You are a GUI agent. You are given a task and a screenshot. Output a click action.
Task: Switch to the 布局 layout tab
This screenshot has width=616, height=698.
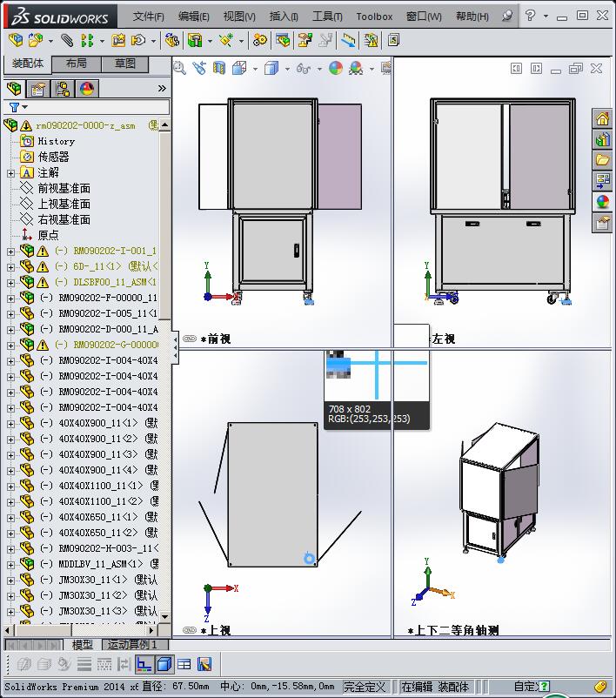click(x=77, y=64)
